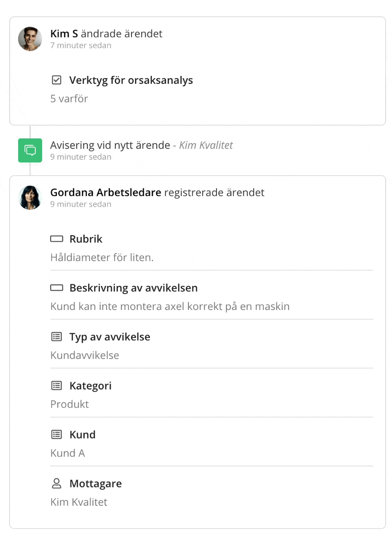Click the person icon beside Mottagare
The image size is (392, 543).
(56, 483)
